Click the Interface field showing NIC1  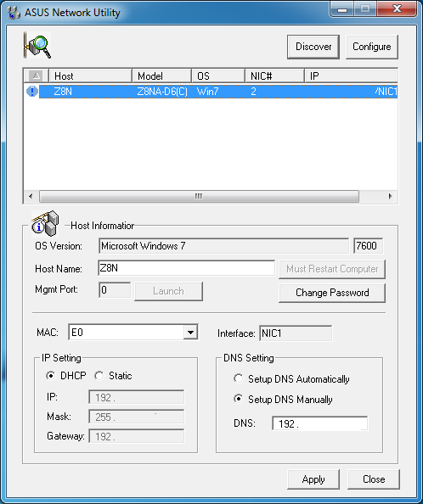pos(296,333)
